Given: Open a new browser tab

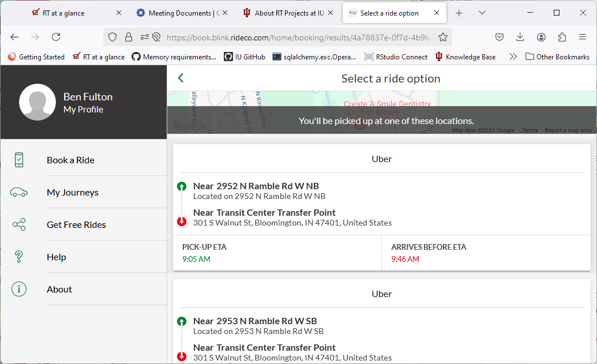Looking at the screenshot, I should [459, 13].
